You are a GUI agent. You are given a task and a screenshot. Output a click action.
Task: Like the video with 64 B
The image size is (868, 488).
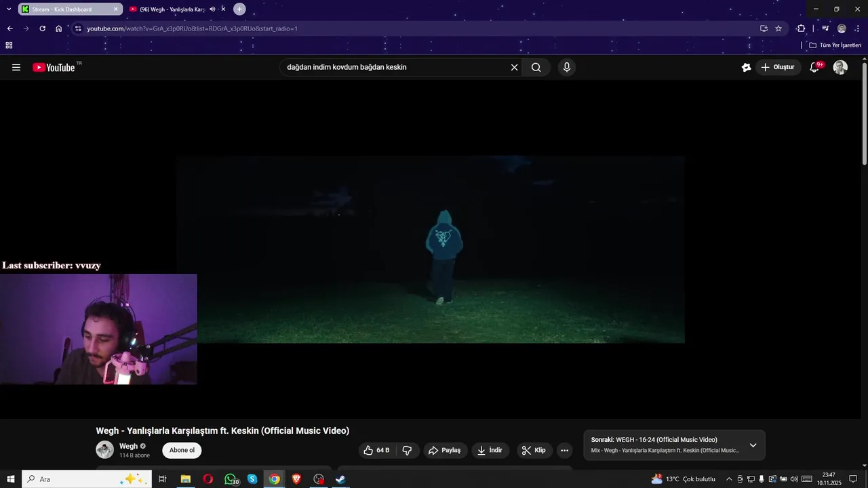(x=376, y=450)
